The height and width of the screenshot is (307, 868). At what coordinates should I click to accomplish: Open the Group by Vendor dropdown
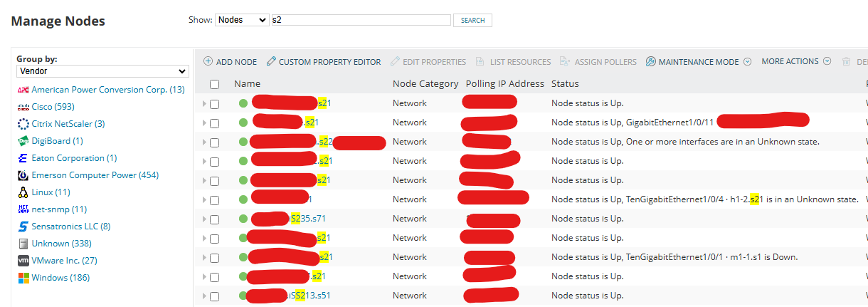pyautogui.click(x=102, y=72)
